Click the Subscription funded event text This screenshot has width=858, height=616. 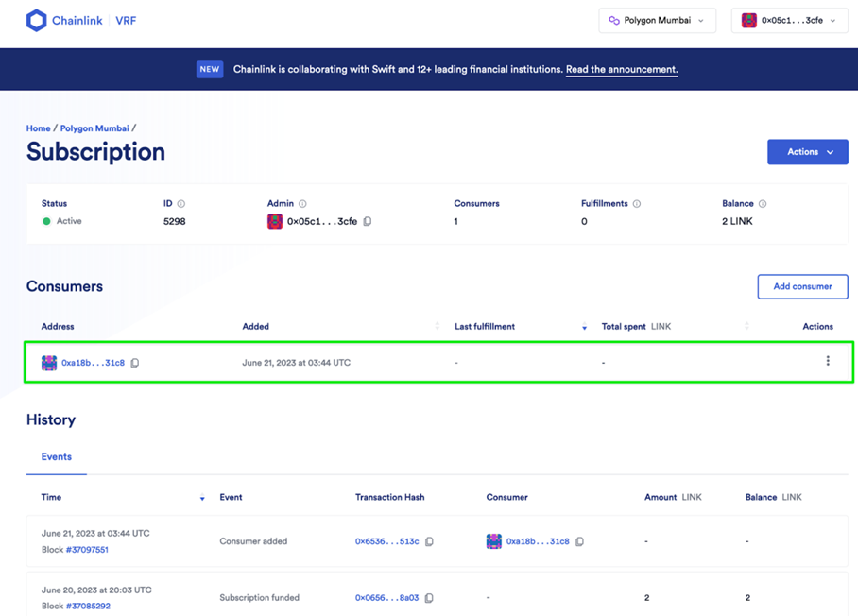(259, 598)
